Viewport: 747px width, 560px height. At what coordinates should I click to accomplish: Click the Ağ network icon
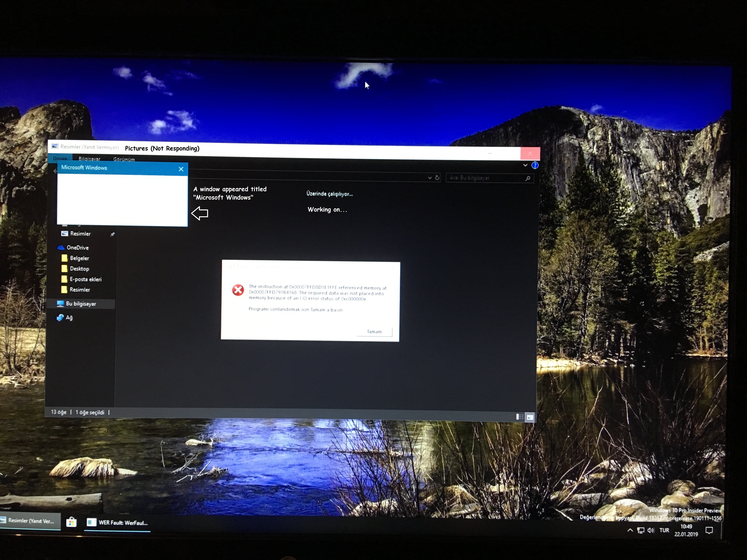[x=60, y=318]
